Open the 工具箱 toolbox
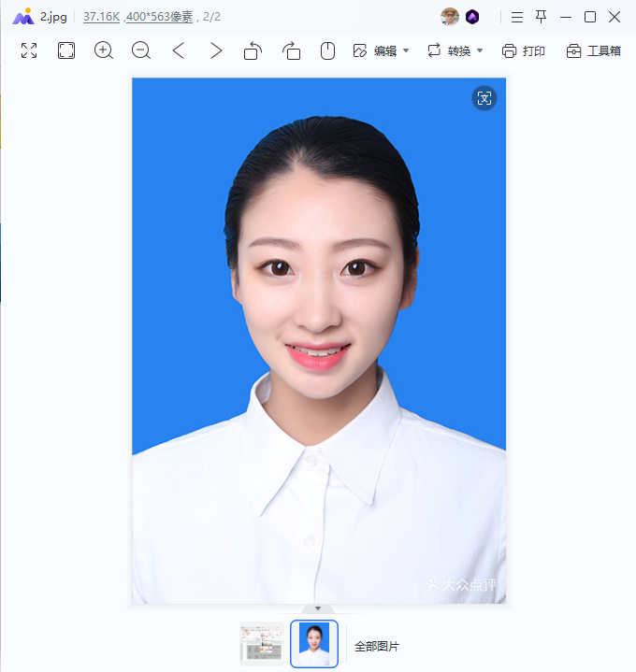 click(594, 51)
